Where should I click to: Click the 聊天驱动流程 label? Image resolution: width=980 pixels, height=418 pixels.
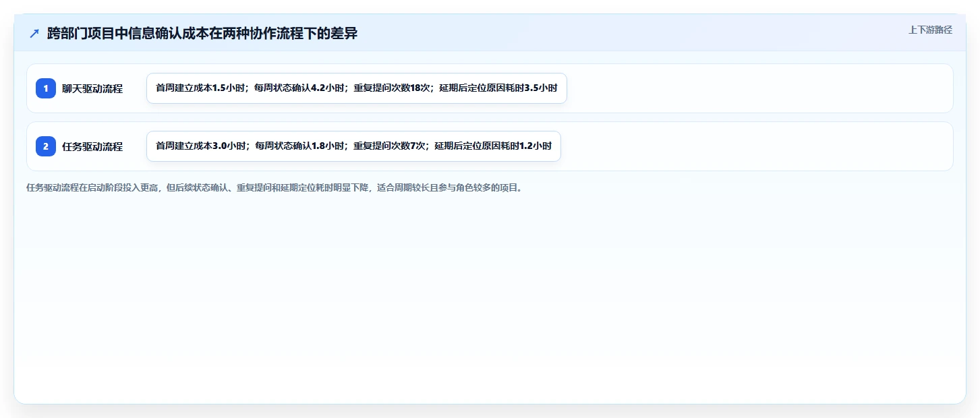(x=92, y=88)
